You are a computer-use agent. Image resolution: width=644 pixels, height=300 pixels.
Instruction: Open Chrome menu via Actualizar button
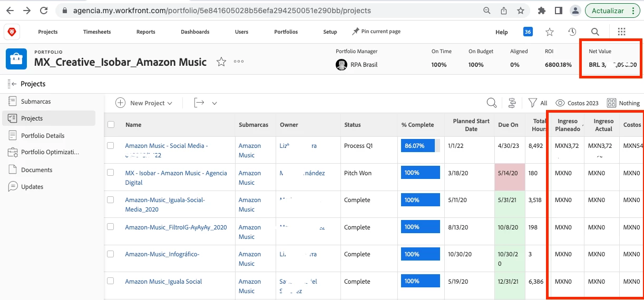click(612, 11)
